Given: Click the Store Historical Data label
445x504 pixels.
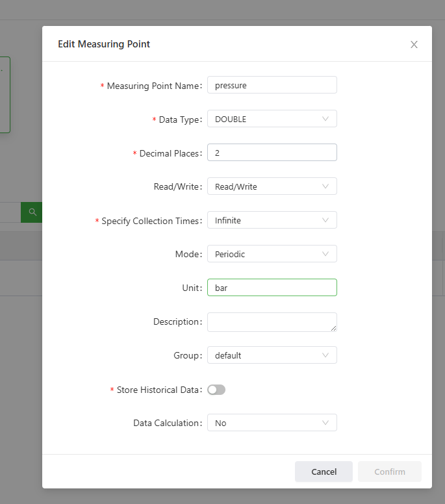Looking at the screenshot, I should point(159,390).
